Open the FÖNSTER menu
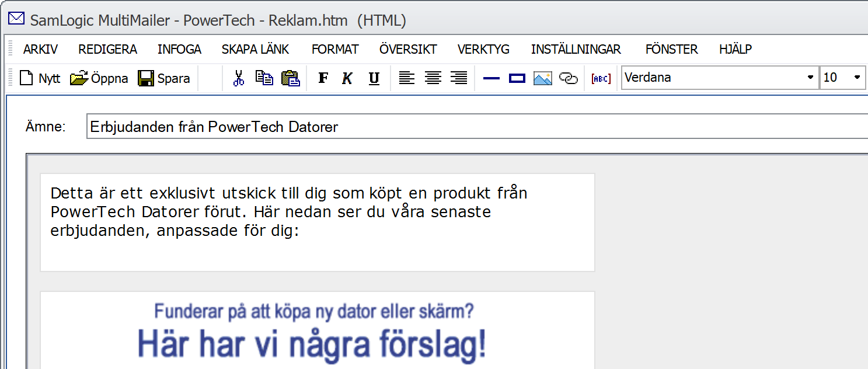The image size is (868, 369). click(671, 50)
